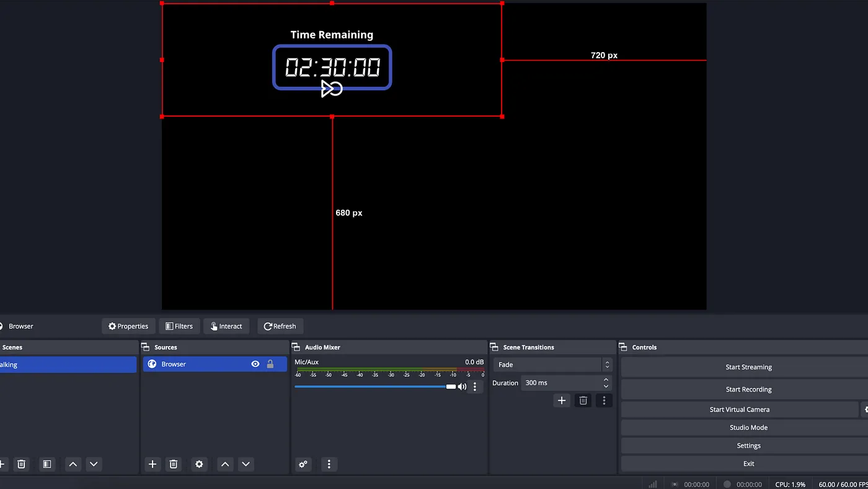The height and width of the screenshot is (489, 868).
Task: Adjust the Mic/Aux volume slider
Action: (375, 387)
